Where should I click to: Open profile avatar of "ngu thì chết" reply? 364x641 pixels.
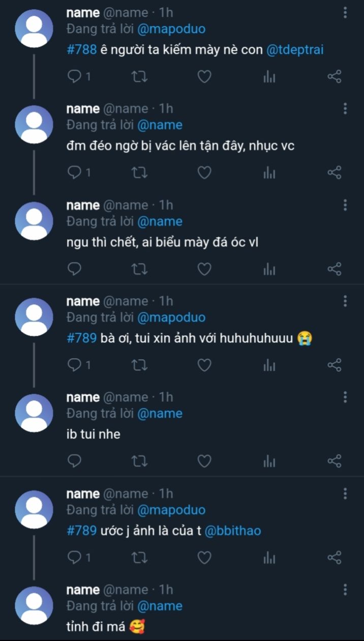click(x=34, y=221)
